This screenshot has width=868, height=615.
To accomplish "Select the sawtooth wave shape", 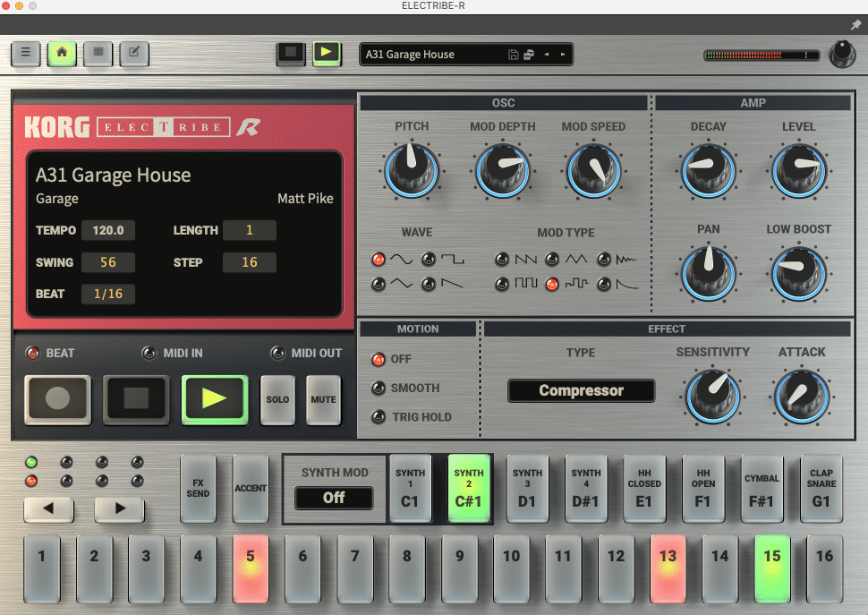I will [428, 284].
